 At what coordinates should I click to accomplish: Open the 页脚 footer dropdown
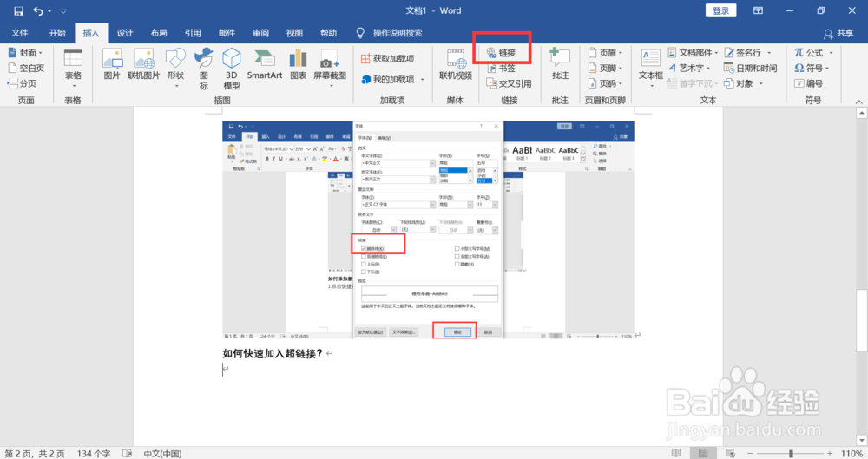tap(605, 68)
